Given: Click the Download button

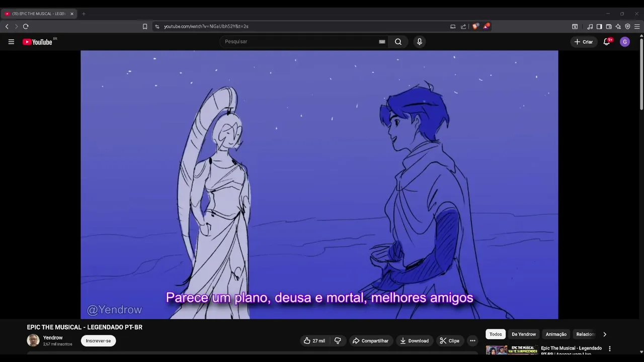Looking at the screenshot, I should pos(414,341).
